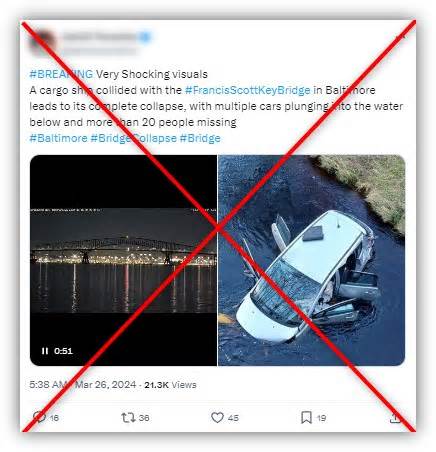This screenshot has height=452, width=436.
Task: Open the blurred profile avatar
Action: (x=43, y=42)
